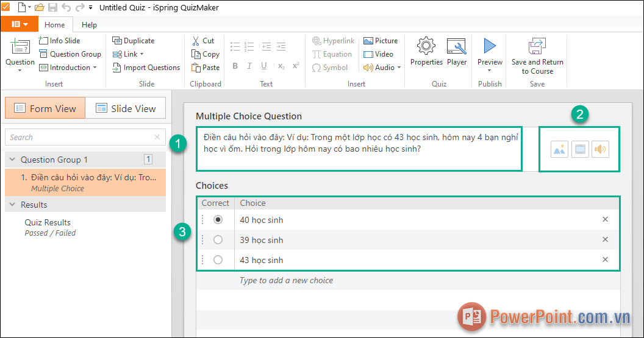Open Quick Access Toolbar customize arrow
This screenshot has height=338, width=644.
(90, 7)
